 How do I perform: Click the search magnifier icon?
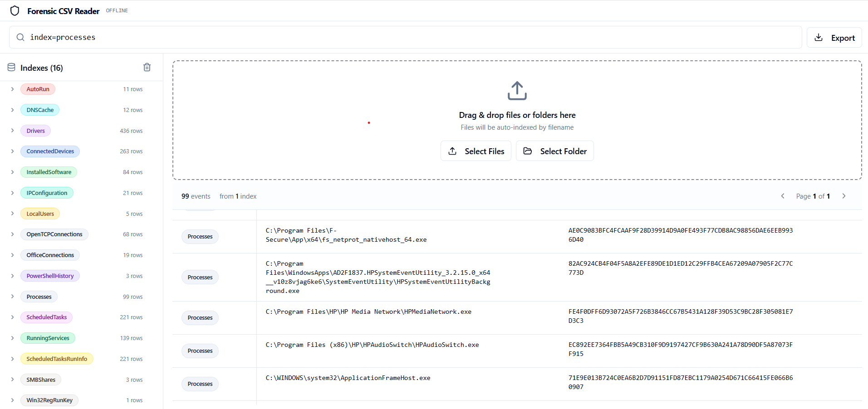coord(20,37)
